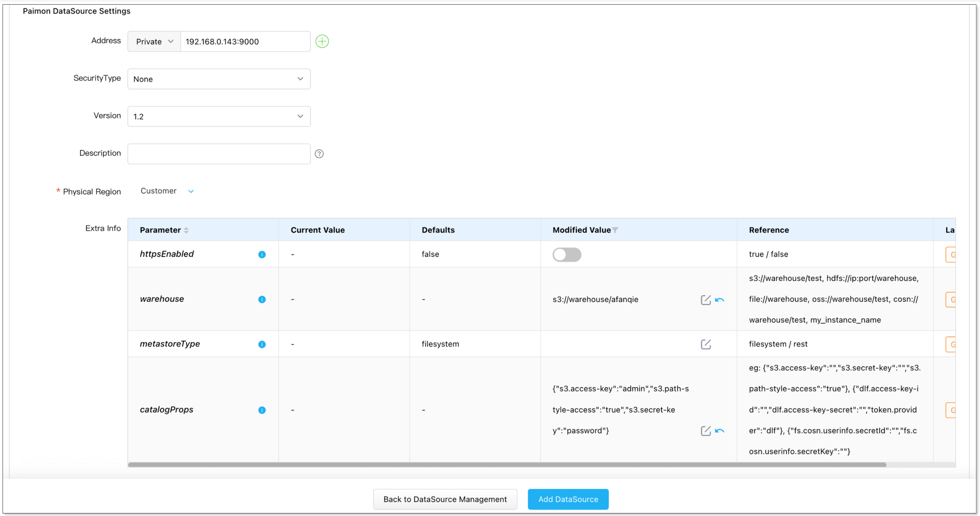Click the catalogProps info icon
This screenshot has height=516, width=980.
click(262, 410)
